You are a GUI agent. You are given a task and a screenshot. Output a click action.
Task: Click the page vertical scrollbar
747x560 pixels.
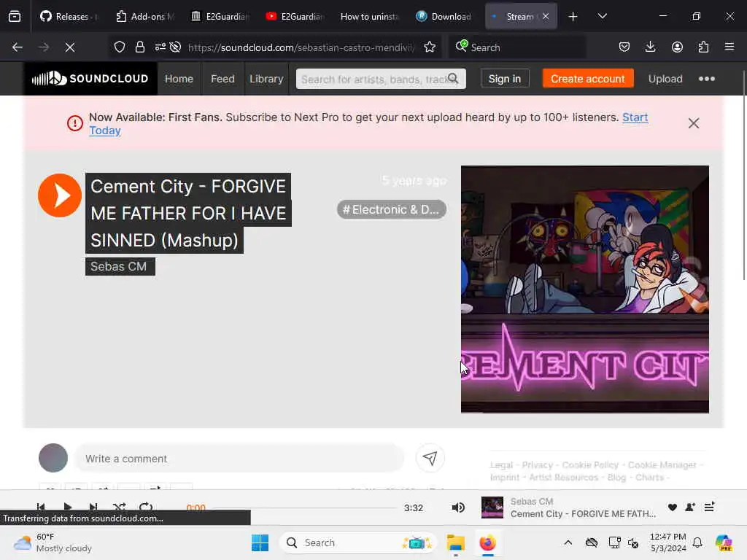click(x=743, y=175)
